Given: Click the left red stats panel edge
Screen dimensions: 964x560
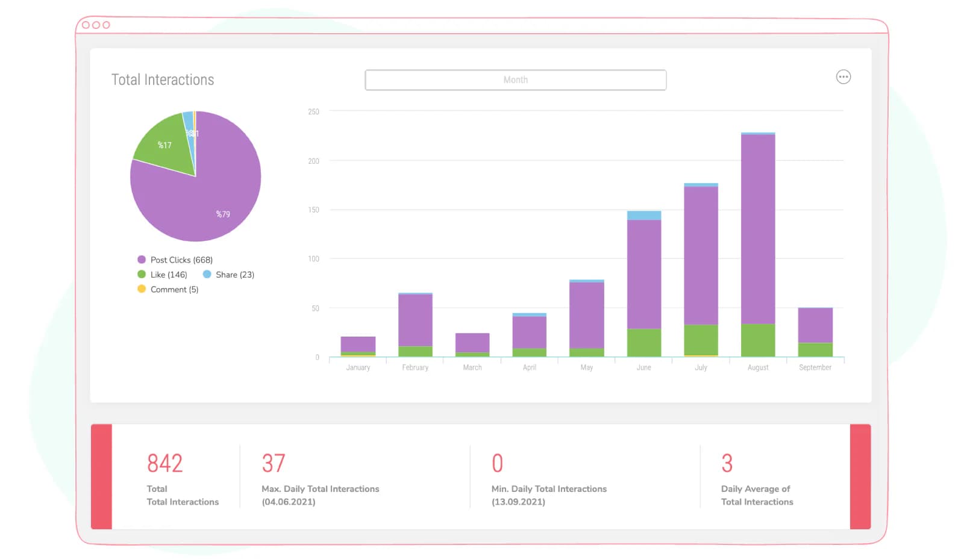Looking at the screenshot, I should pyautogui.click(x=101, y=477).
